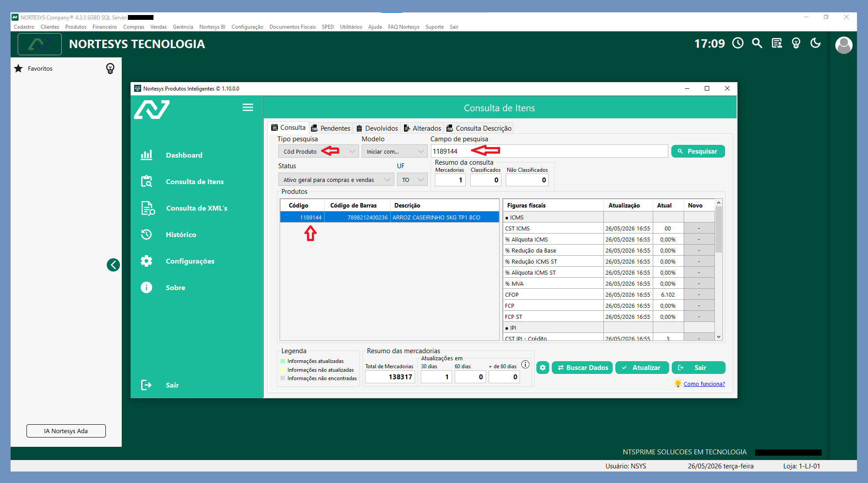Click the magnifier search icon in header

click(757, 43)
